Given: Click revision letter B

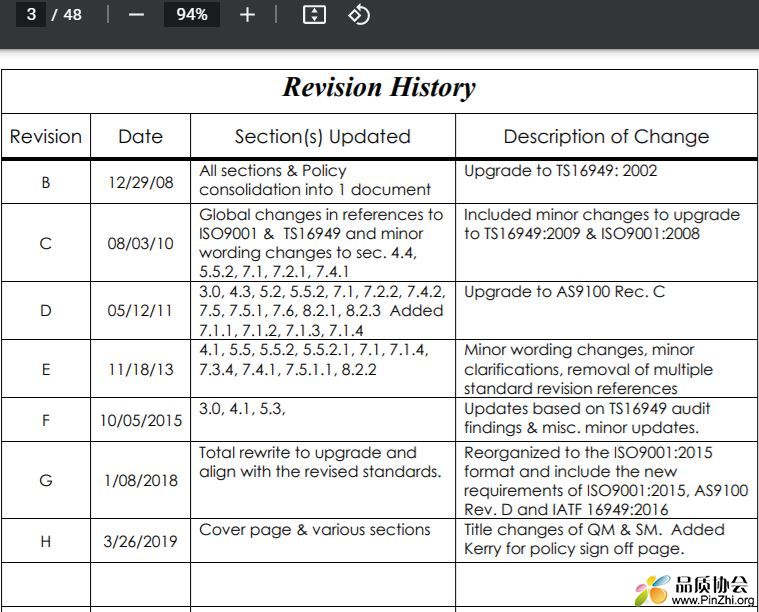Looking at the screenshot, I should pos(46,183).
